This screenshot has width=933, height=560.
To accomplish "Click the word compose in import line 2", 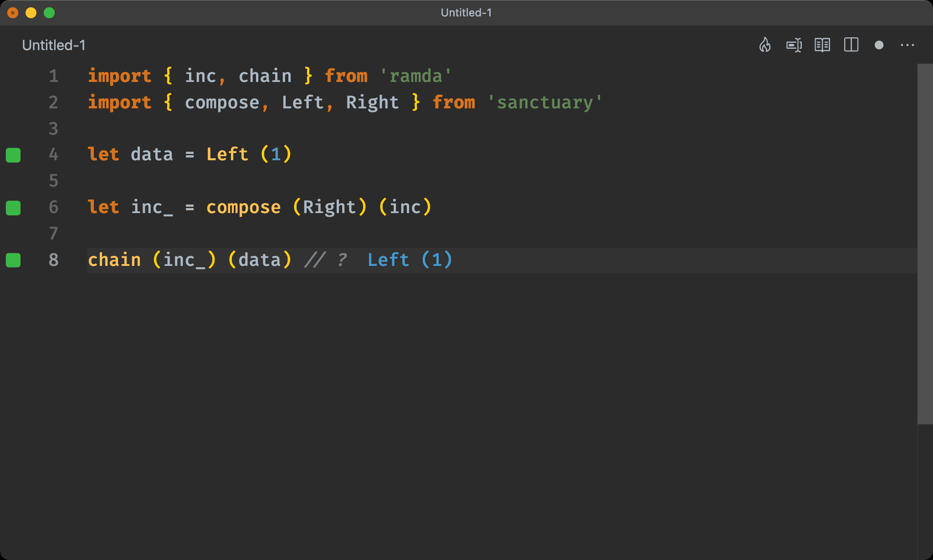I will point(222,102).
